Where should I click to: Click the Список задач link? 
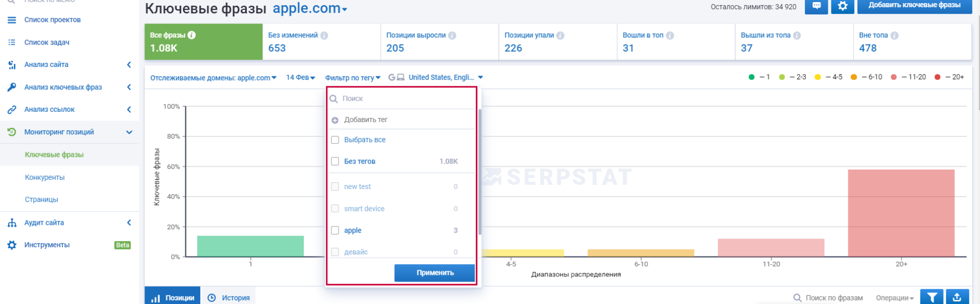[x=47, y=42]
